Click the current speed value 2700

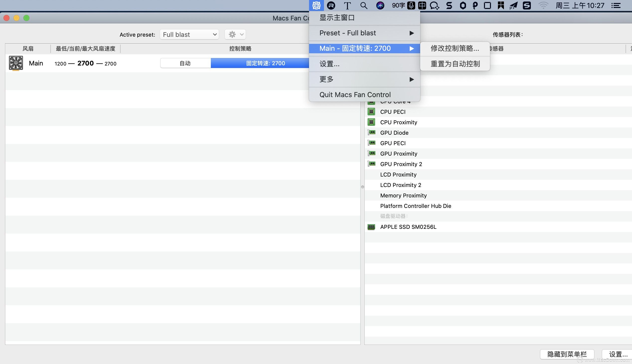click(x=85, y=63)
